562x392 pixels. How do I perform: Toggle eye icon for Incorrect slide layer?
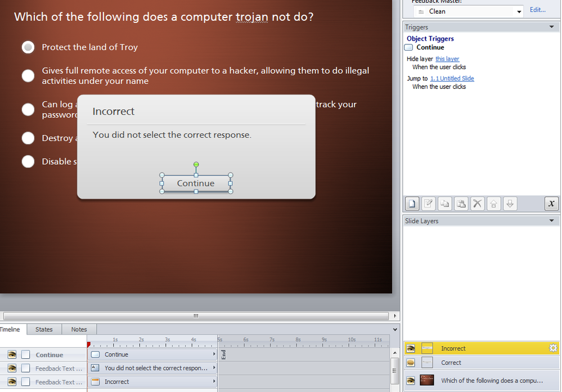[x=411, y=348]
